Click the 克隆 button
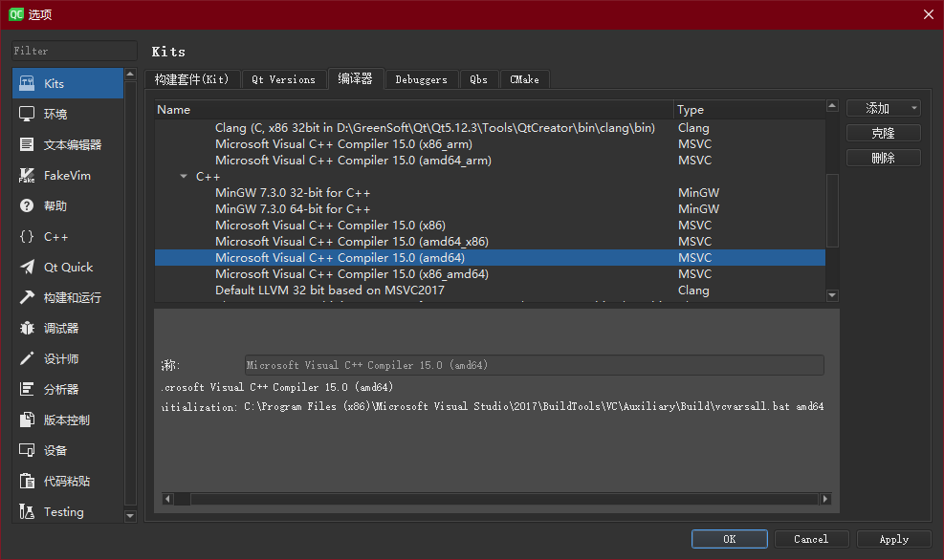The image size is (944, 560). [882, 133]
